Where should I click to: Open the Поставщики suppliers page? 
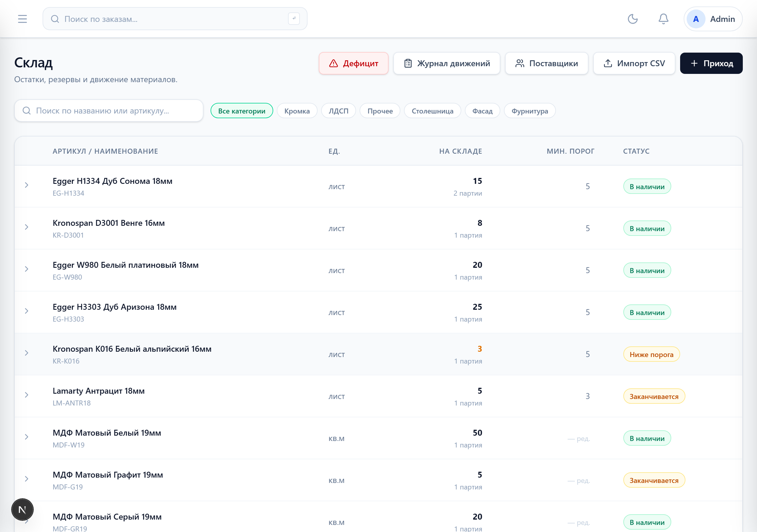point(546,63)
